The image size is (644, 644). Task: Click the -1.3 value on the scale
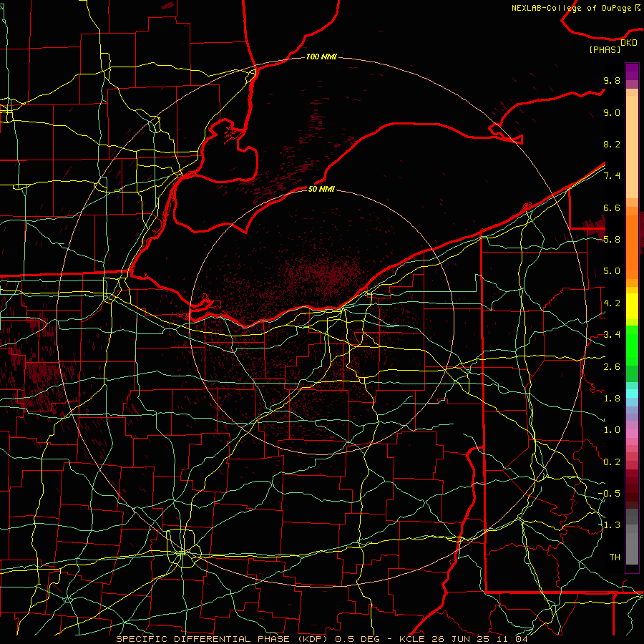[609, 525]
